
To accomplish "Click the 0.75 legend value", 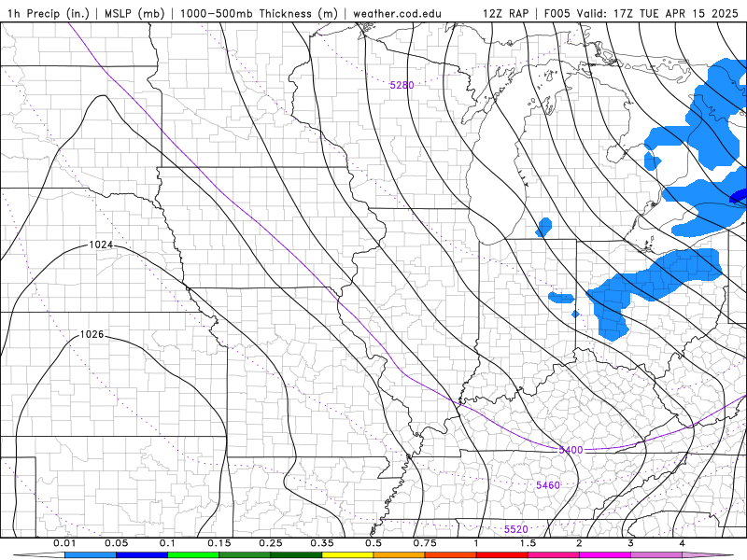I will [425, 543].
